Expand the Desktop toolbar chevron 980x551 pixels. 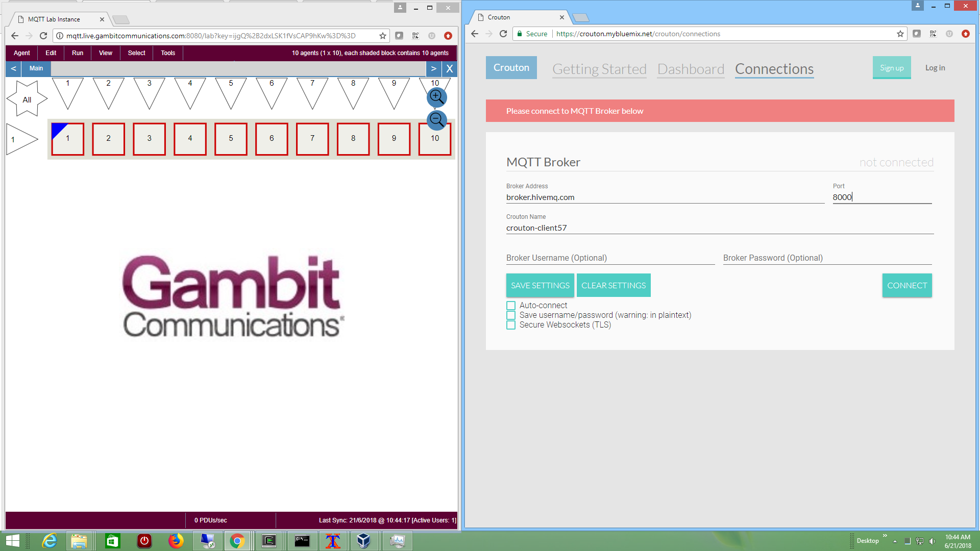(x=885, y=536)
